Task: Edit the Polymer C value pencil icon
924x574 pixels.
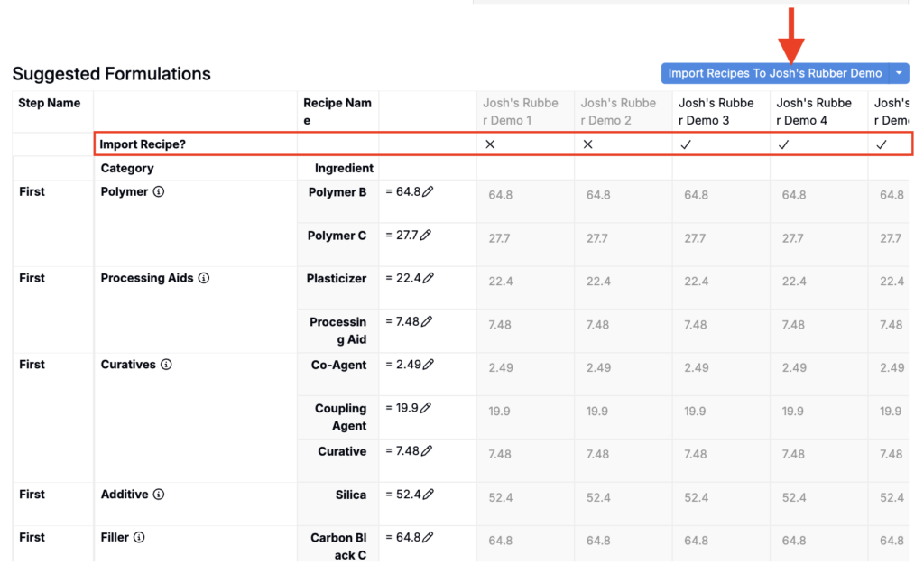Action: (426, 236)
